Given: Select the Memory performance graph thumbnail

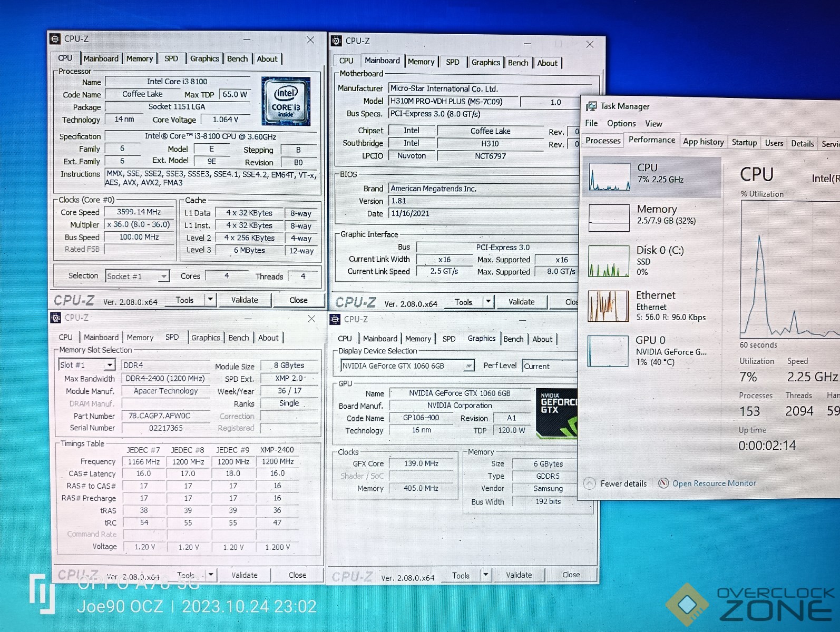Looking at the screenshot, I should (609, 218).
